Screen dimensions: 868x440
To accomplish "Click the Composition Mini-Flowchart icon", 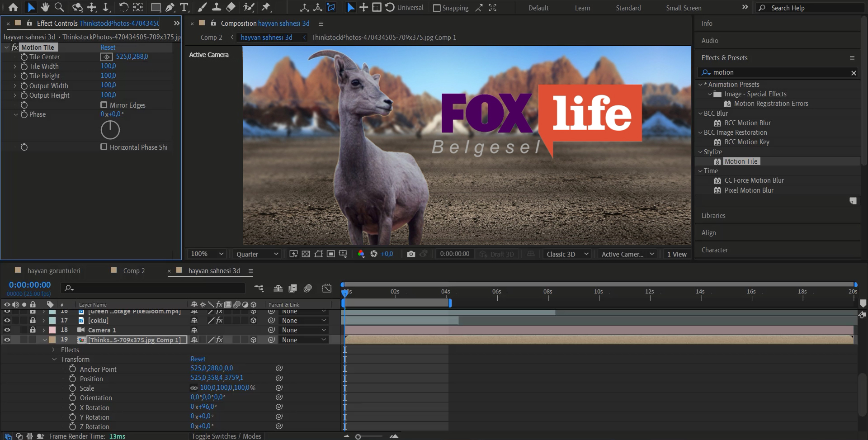I will (259, 289).
